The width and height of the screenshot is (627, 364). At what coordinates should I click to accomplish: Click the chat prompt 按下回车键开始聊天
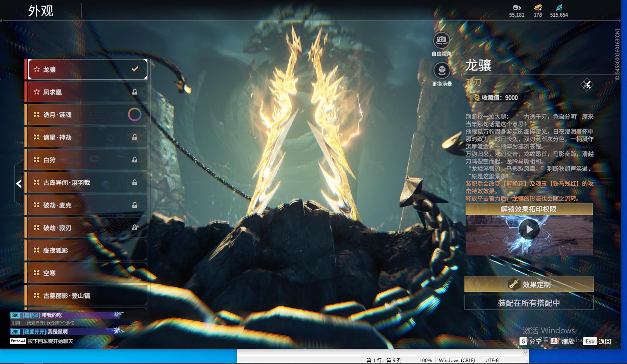click(50, 341)
